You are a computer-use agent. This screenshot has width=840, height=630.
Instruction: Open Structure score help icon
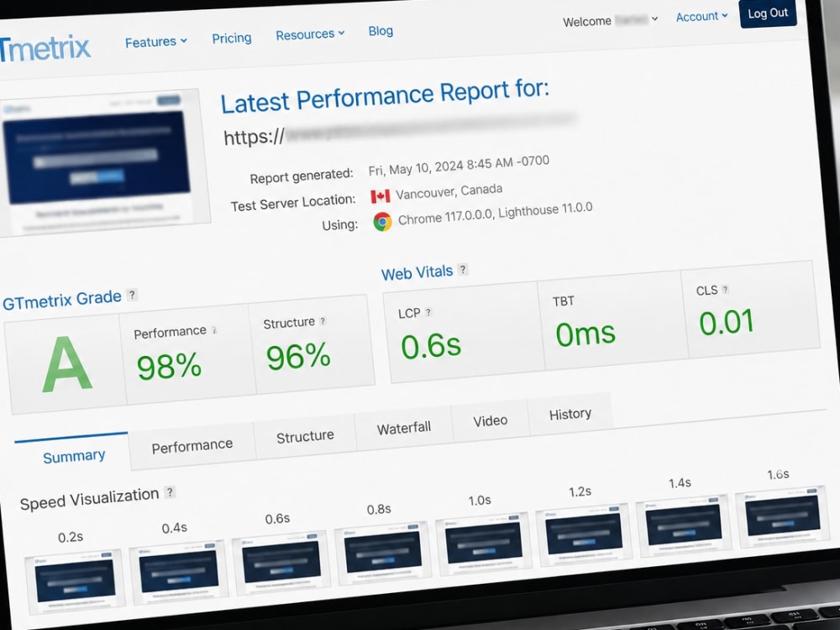coord(323,321)
